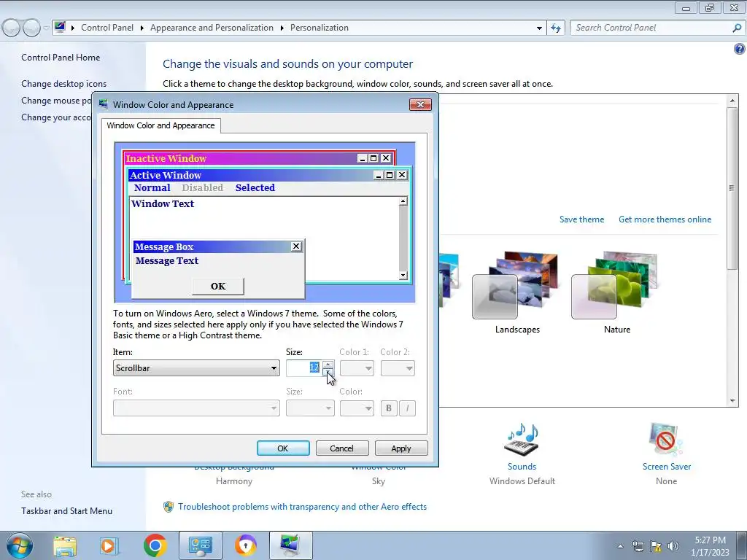
Task: Open the font Color dropdown
Action: point(357,408)
